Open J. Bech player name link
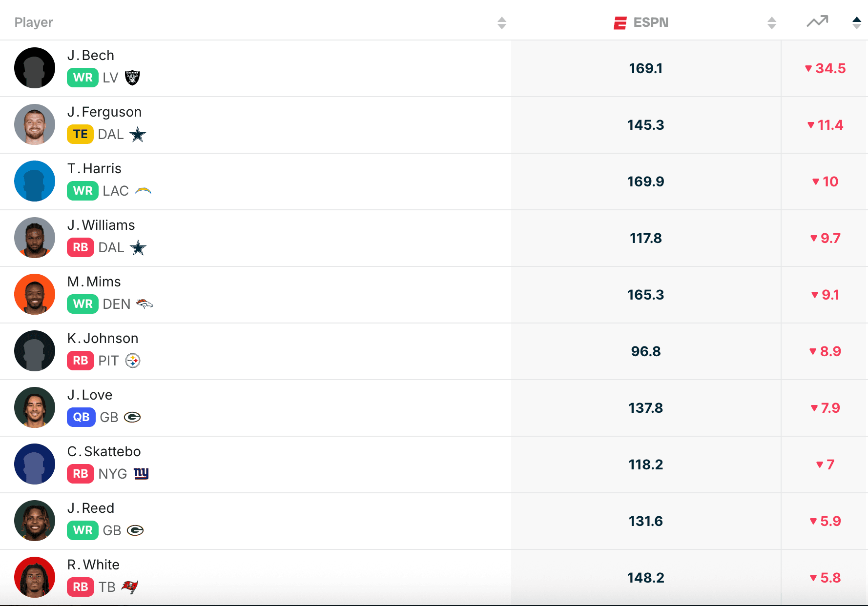 pos(91,56)
